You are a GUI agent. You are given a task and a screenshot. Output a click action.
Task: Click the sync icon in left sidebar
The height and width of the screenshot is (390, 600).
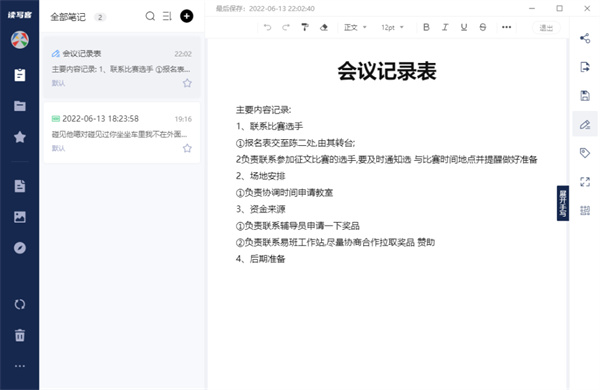pyautogui.click(x=20, y=304)
